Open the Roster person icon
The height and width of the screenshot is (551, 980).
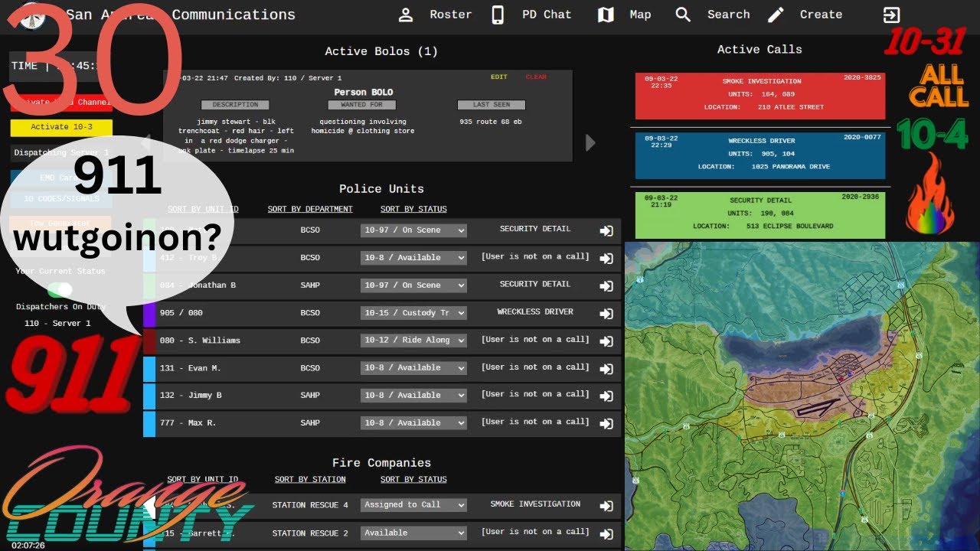[x=406, y=15]
